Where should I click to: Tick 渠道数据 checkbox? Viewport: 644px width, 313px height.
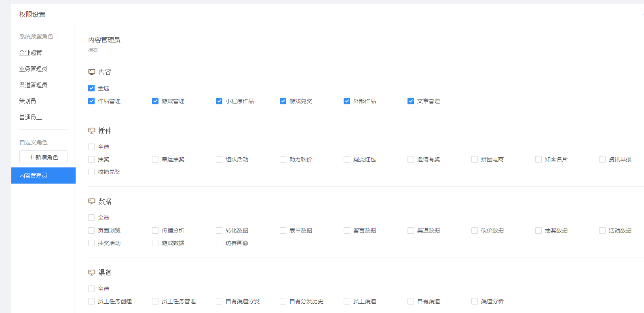click(x=411, y=231)
